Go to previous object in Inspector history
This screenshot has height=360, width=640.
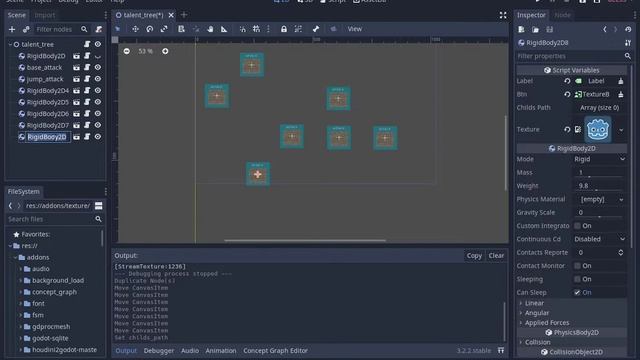[605, 29]
